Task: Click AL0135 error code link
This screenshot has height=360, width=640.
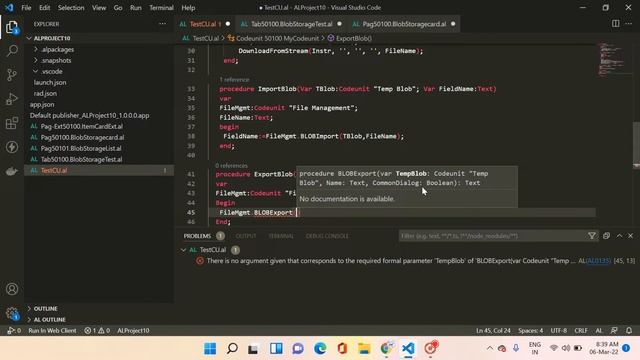Action: click(598, 261)
